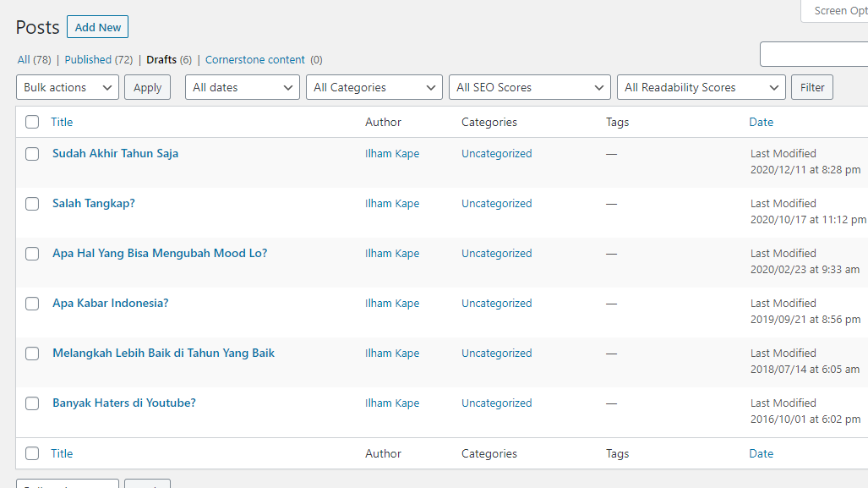Click the Add New button
This screenshot has width=868, height=488.
tap(98, 27)
